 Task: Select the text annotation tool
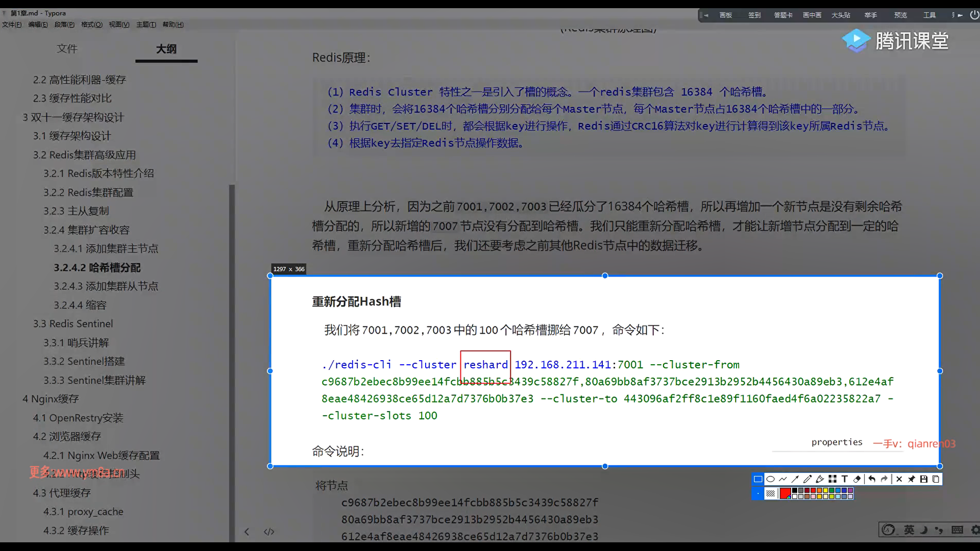tap(845, 479)
